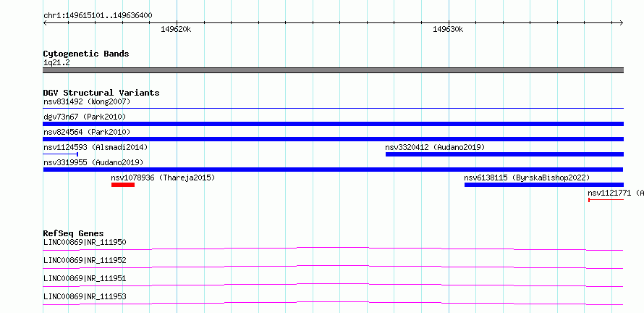Open the nsv3319955 (Audano2019) label
Screen dimensions: 644x313
click(x=93, y=162)
